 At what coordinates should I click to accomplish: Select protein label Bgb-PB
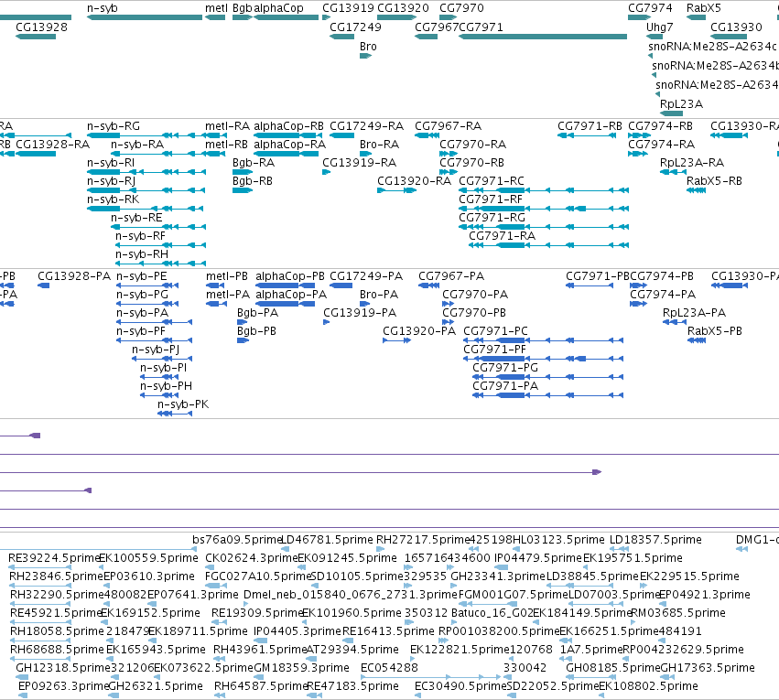pyautogui.click(x=257, y=331)
